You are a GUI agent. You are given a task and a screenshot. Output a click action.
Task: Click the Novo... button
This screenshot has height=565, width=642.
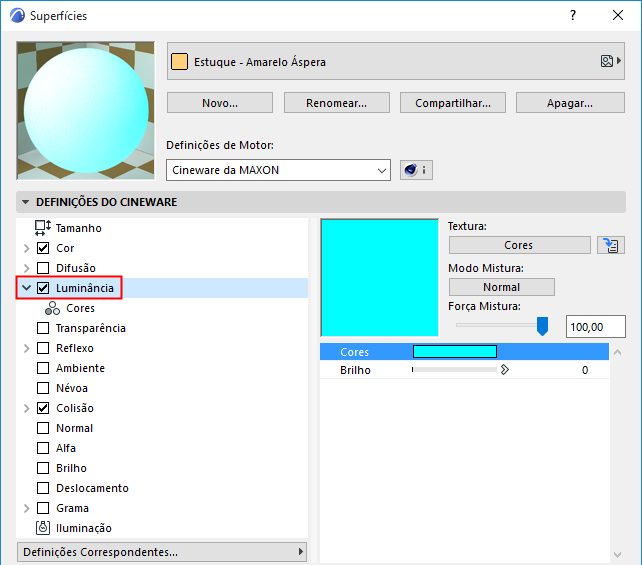220,102
